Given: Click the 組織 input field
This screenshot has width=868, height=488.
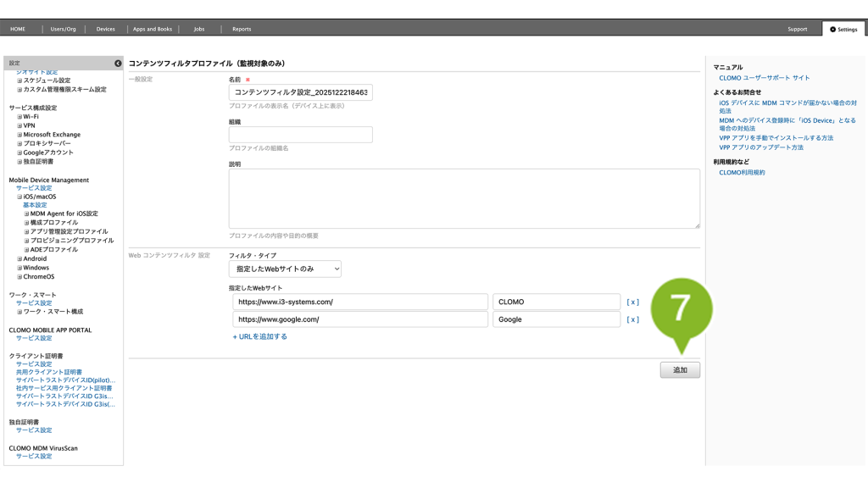Looking at the screenshot, I should 300,135.
